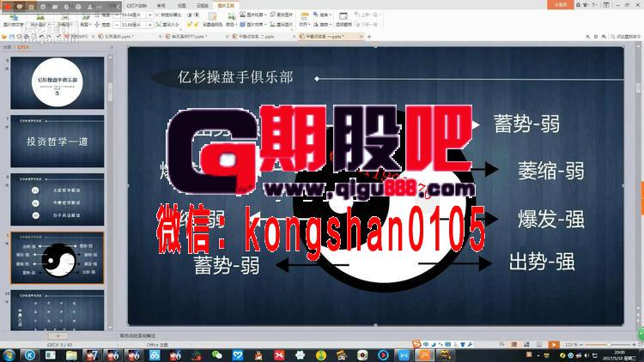
Task: Switch to the 视图 view ribbon tab
Action: (182, 6)
